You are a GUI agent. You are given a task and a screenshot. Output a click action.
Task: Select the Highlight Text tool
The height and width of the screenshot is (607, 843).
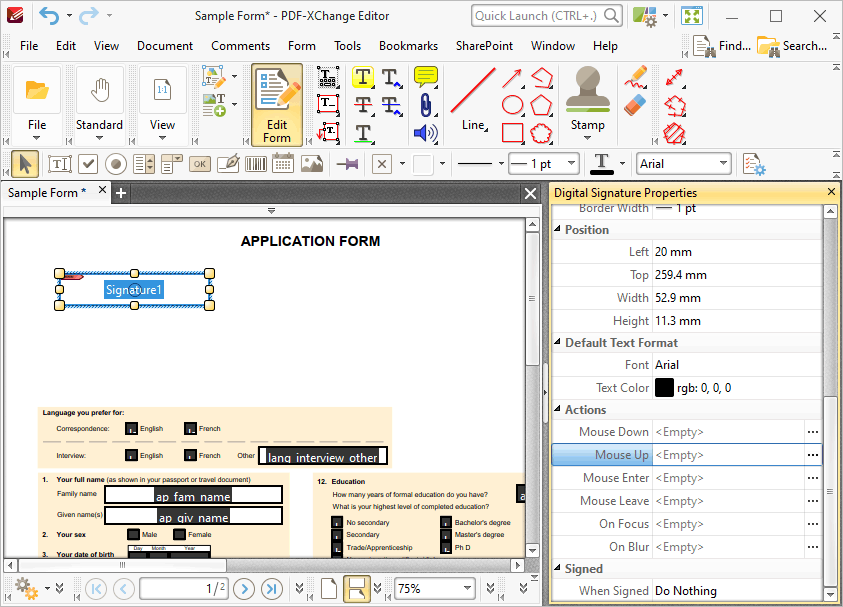tap(363, 77)
